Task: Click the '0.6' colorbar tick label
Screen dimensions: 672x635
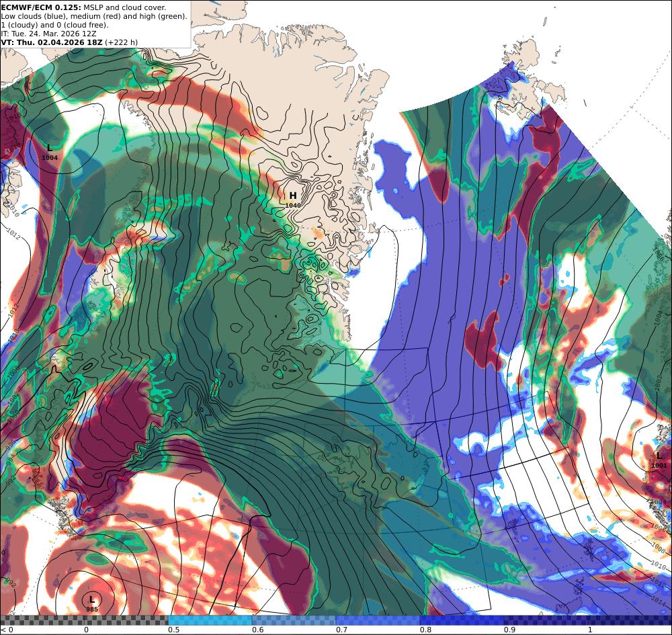Action: coord(258,630)
